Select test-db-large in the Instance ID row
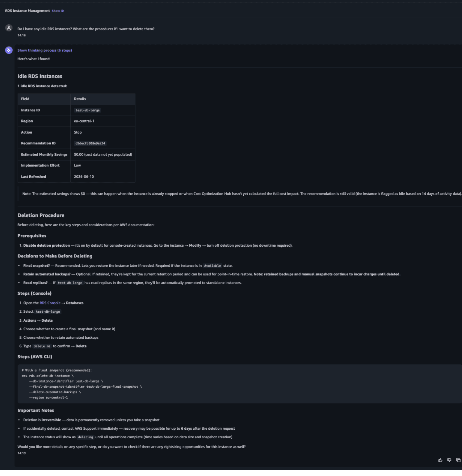The height and width of the screenshot is (476, 462). 88,110
